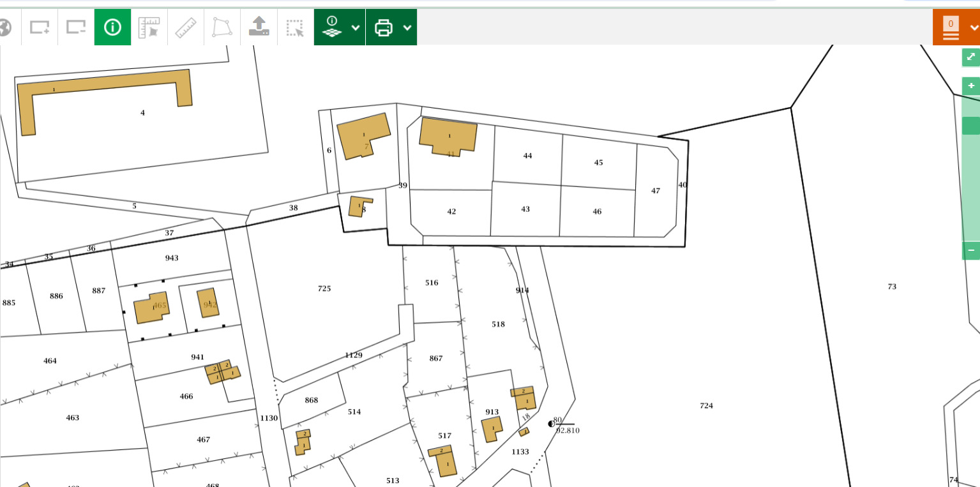Click the zoom slider handle

[x=970, y=126]
